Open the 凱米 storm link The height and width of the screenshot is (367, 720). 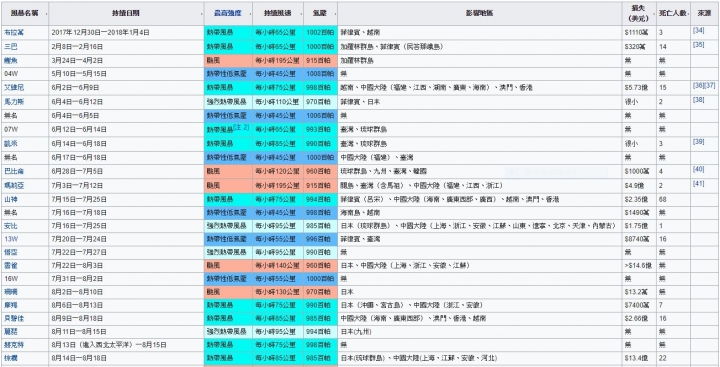(x=11, y=143)
